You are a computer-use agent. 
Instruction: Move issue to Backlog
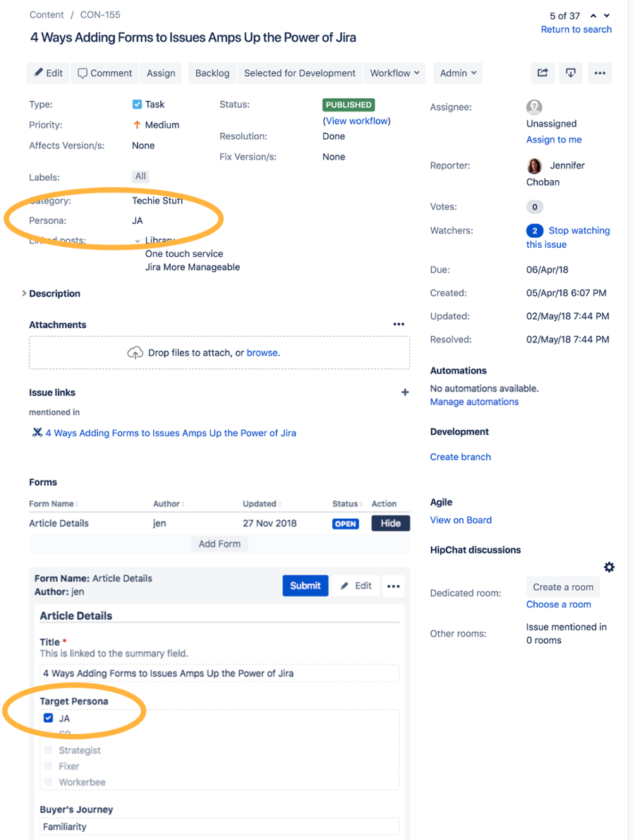pyautogui.click(x=212, y=73)
